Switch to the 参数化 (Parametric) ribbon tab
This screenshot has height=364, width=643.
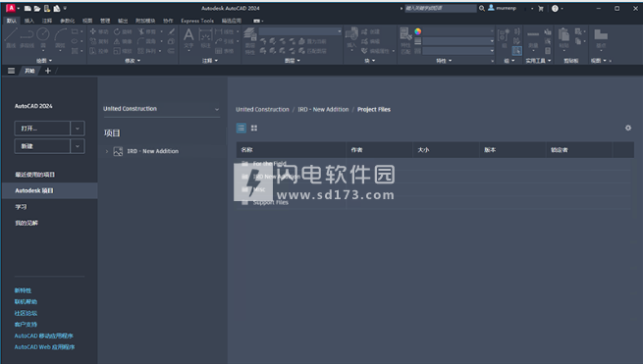click(x=68, y=21)
